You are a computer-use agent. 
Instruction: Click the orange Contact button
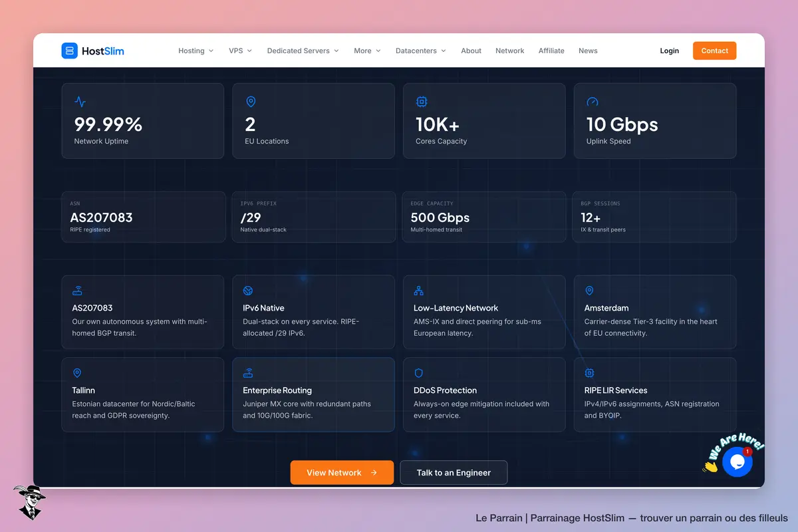tap(715, 51)
